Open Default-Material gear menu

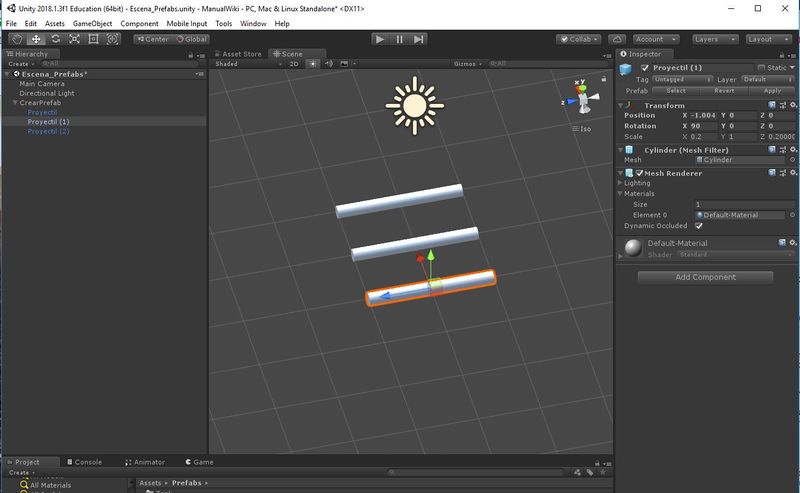click(x=793, y=243)
